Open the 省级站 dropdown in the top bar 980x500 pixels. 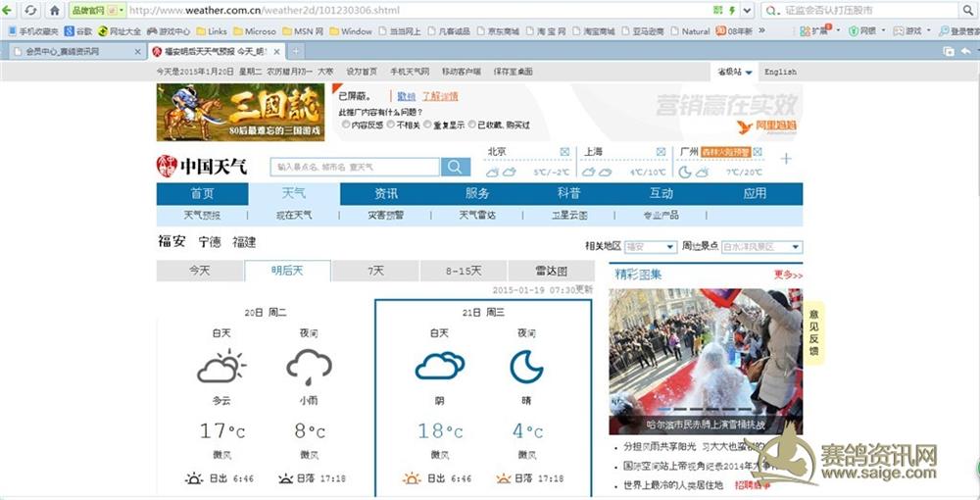coord(735,72)
